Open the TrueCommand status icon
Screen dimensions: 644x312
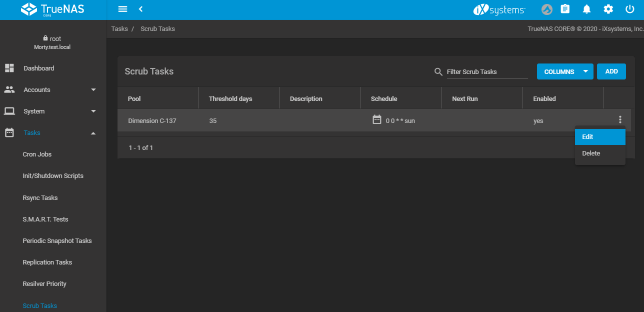[547, 9]
